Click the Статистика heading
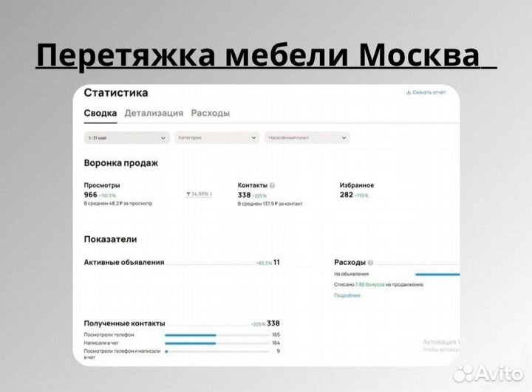This screenshot has width=532, height=392. [x=116, y=92]
